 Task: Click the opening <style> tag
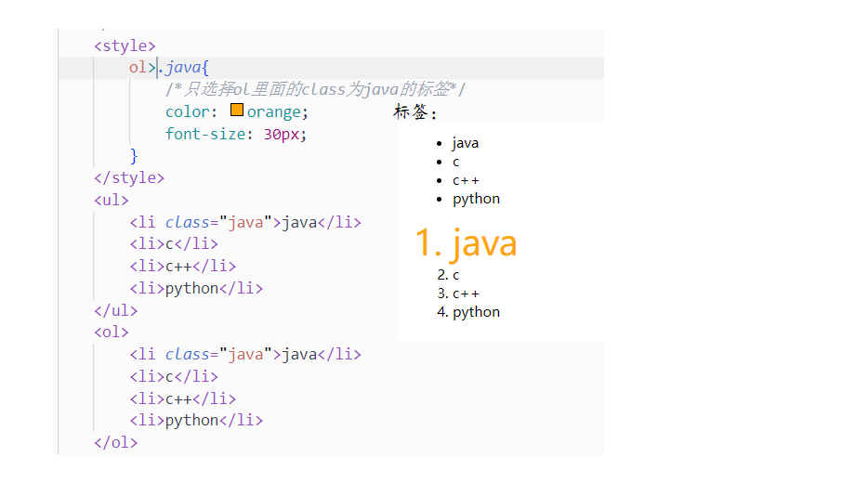(125, 46)
